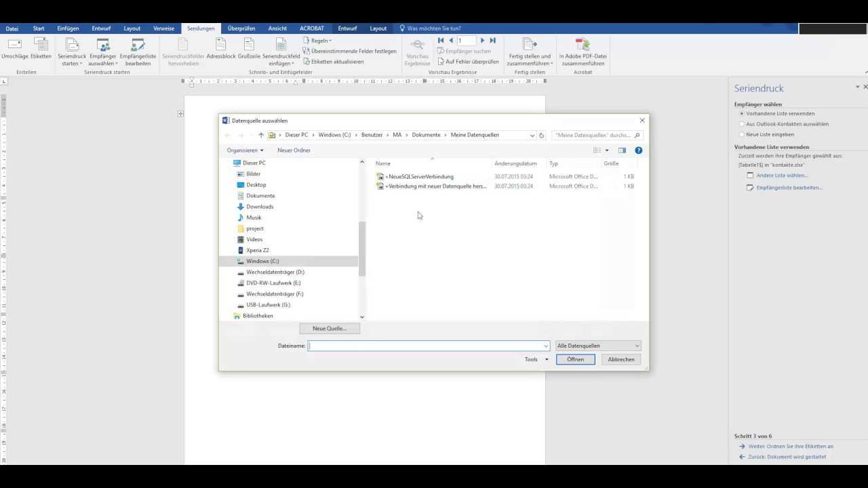Click Fertig stellen und zusammenführen icon
This screenshot has height=488, width=868.
530,46
